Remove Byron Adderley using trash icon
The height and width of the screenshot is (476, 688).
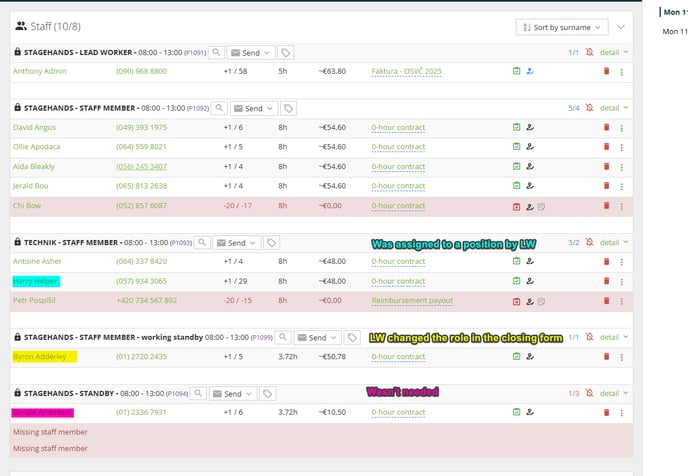606,357
